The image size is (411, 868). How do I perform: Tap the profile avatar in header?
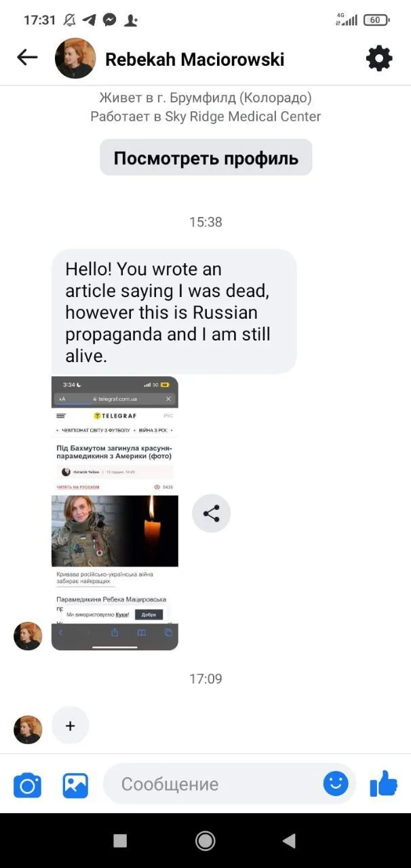pos(75,58)
